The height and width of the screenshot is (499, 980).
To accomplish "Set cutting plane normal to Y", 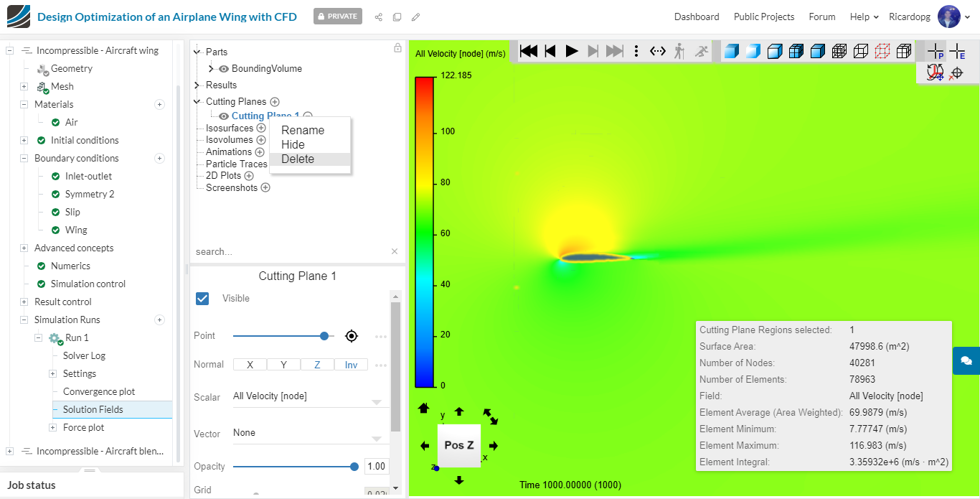I will (284, 365).
